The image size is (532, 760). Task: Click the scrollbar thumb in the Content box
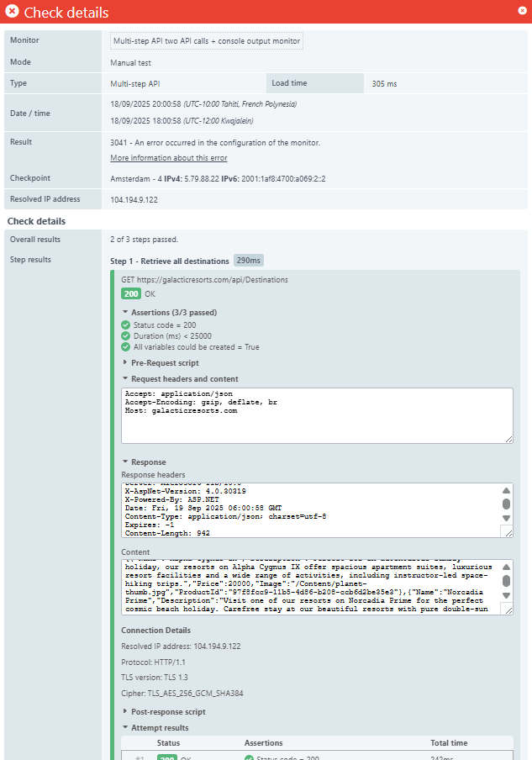[x=505, y=580]
